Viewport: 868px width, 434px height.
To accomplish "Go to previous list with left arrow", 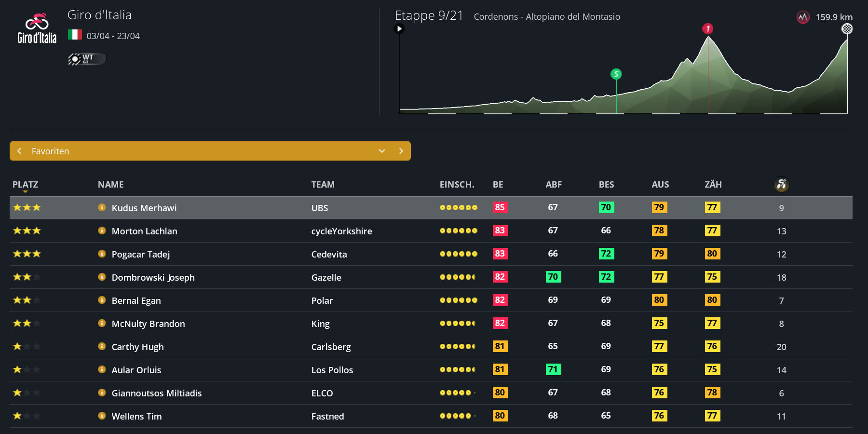I will [20, 151].
